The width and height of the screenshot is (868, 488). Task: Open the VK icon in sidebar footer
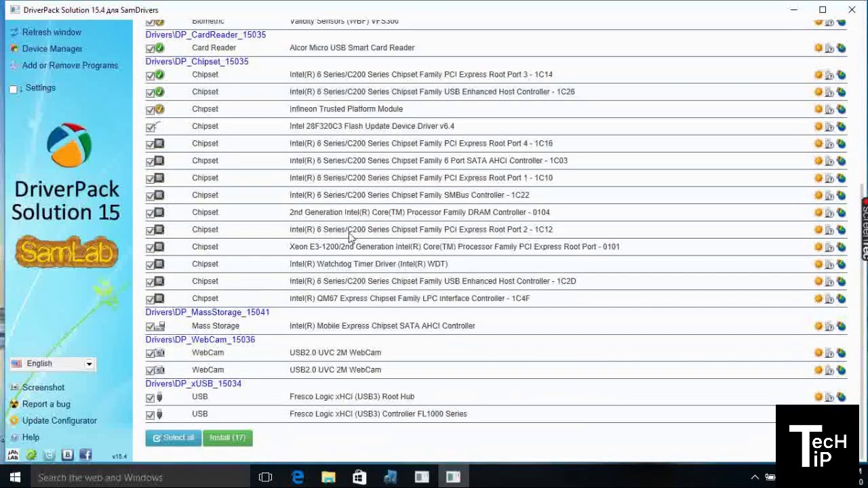click(x=68, y=455)
